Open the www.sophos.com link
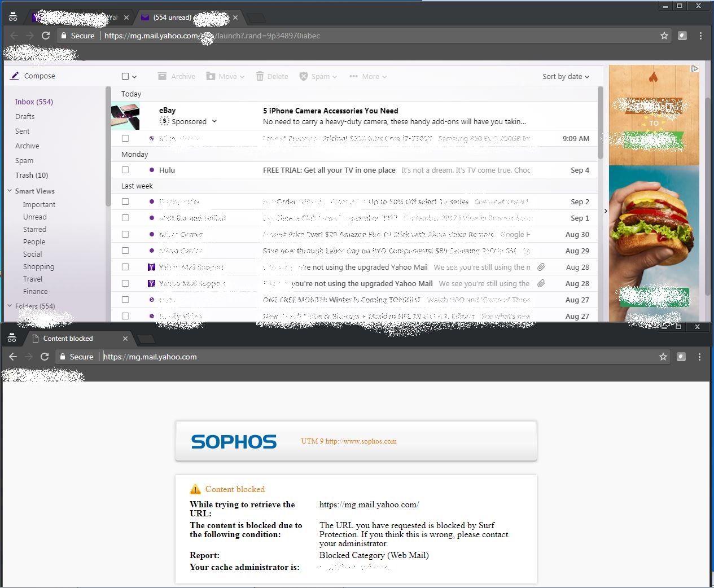This screenshot has width=714, height=588. click(x=361, y=441)
